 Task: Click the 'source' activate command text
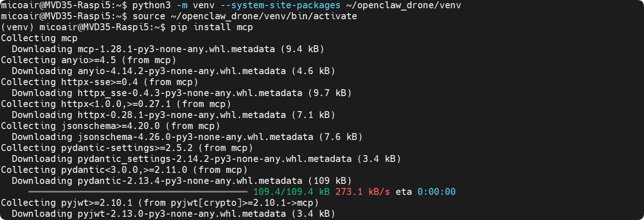pyautogui.click(x=244, y=16)
